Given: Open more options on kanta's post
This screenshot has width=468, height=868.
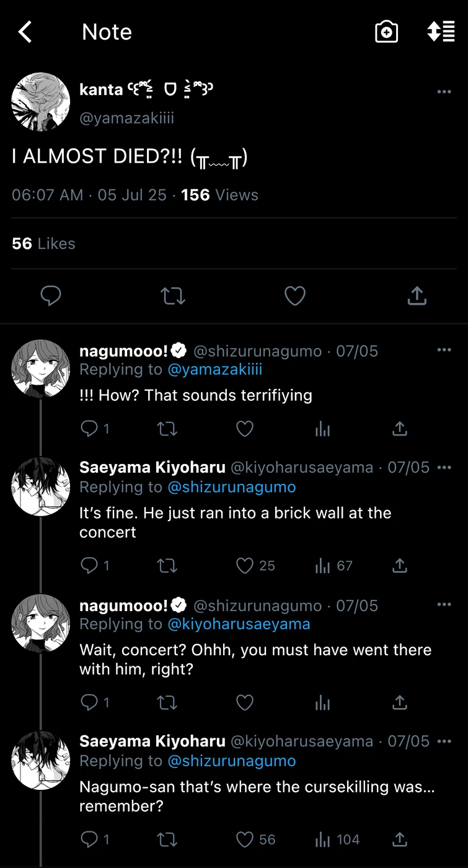Looking at the screenshot, I should [x=444, y=92].
